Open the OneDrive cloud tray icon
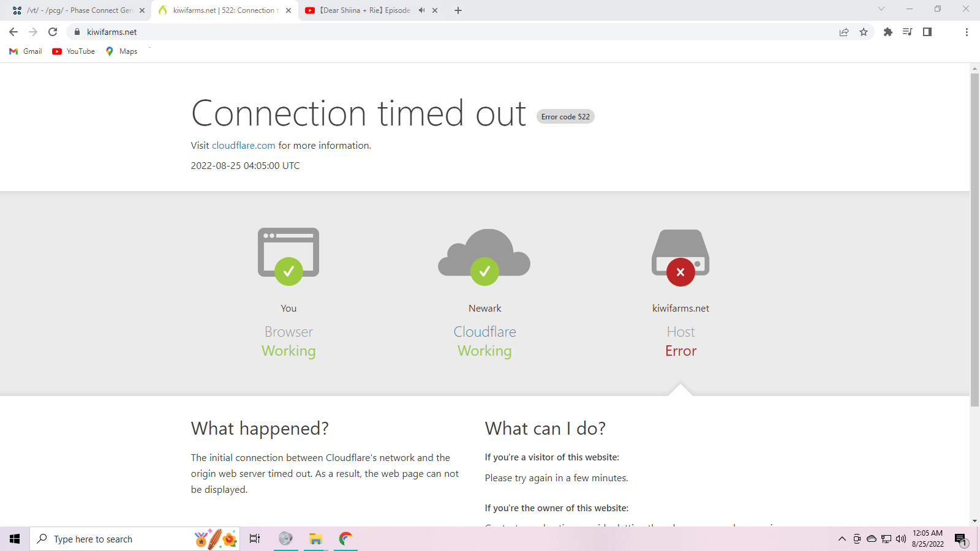 point(872,539)
